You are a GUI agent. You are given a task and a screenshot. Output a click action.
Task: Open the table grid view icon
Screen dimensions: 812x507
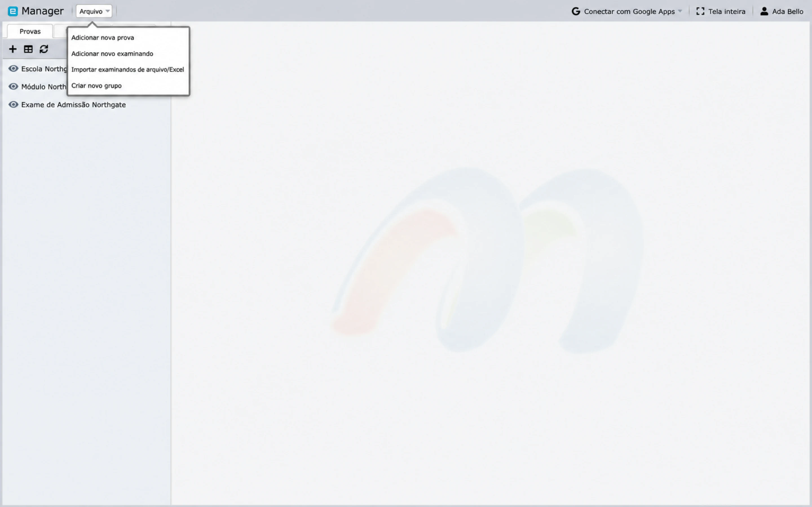(x=28, y=49)
